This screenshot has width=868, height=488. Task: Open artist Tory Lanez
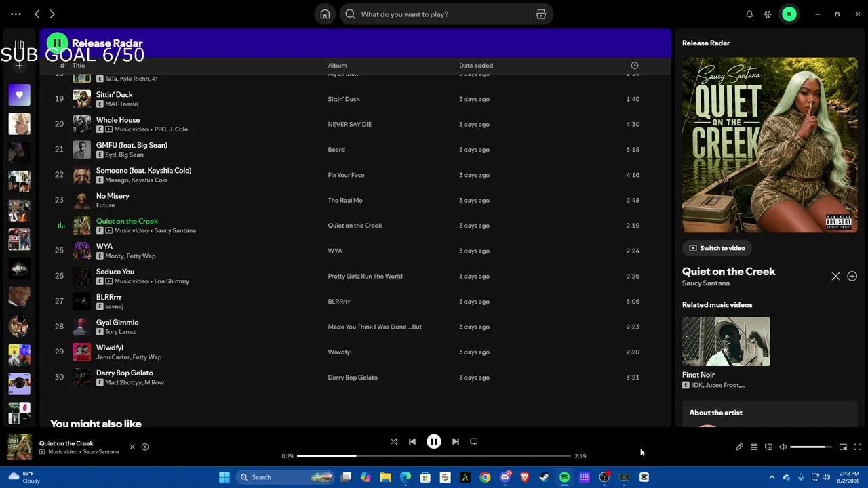[120, 332]
